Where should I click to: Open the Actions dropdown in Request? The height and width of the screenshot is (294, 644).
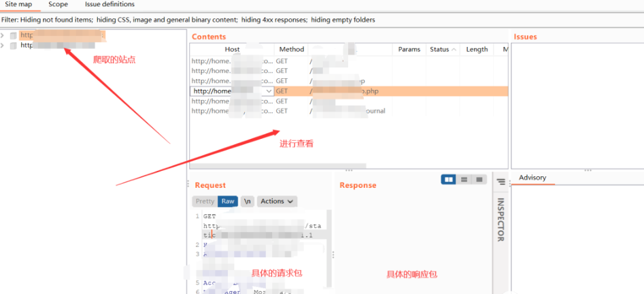click(277, 201)
